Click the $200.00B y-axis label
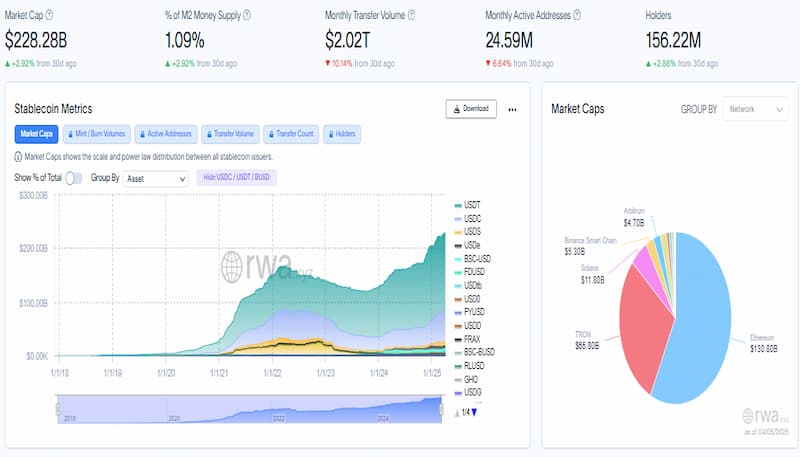Viewport: 800px width, 457px height. pos(33,248)
